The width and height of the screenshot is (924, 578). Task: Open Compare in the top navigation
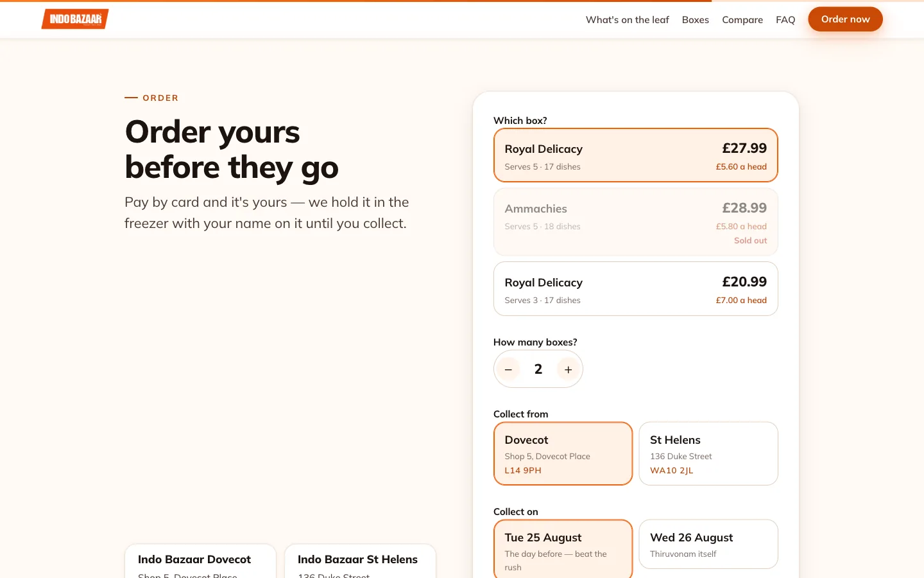(742, 20)
